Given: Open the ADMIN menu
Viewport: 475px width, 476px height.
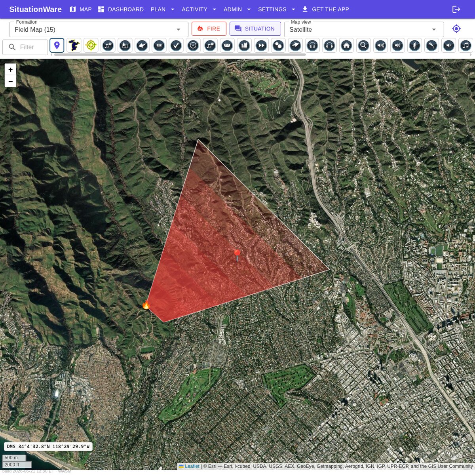Looking at the screenshot, I should pyautogui.click(x=233, y=9).
